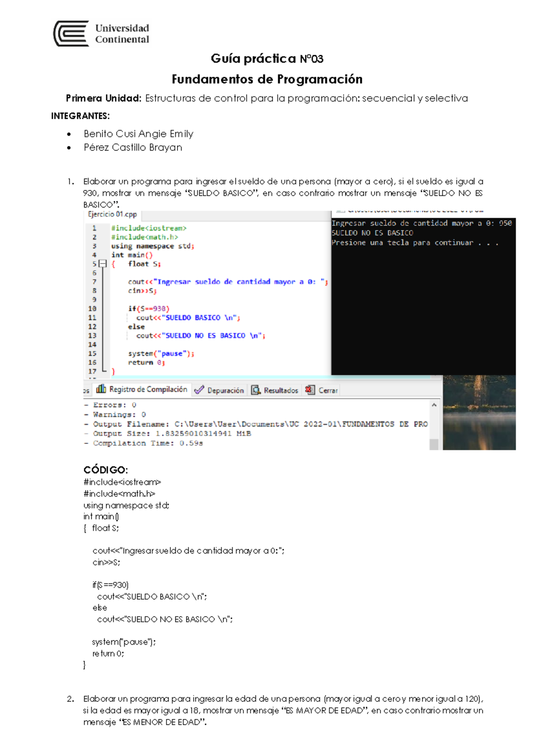Open the Registro de Compilación tab
Viewport: 534px width, 756px height.
[x=148, y=390]
